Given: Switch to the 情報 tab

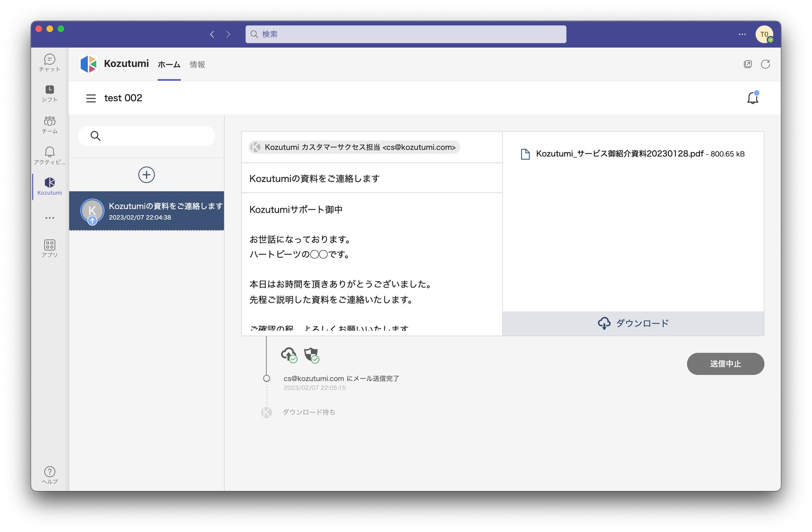Looking at the screenshot, I should (197, 65).
